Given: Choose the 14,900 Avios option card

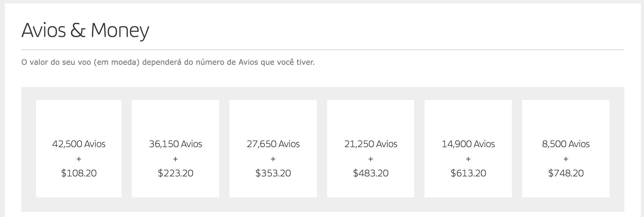Looking at the screenshot, I should pos(468,149).
